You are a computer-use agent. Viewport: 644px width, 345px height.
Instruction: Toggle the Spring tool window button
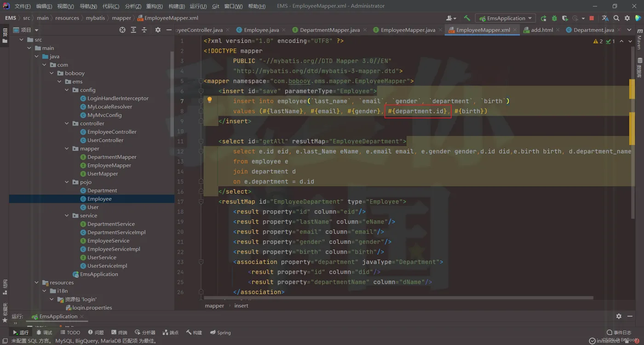coord(220,333)
